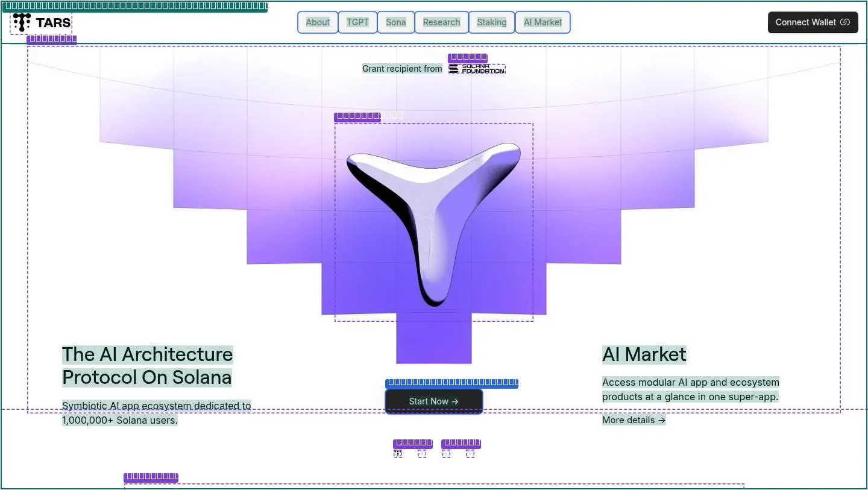Click the TARS logo in the header

41,23
